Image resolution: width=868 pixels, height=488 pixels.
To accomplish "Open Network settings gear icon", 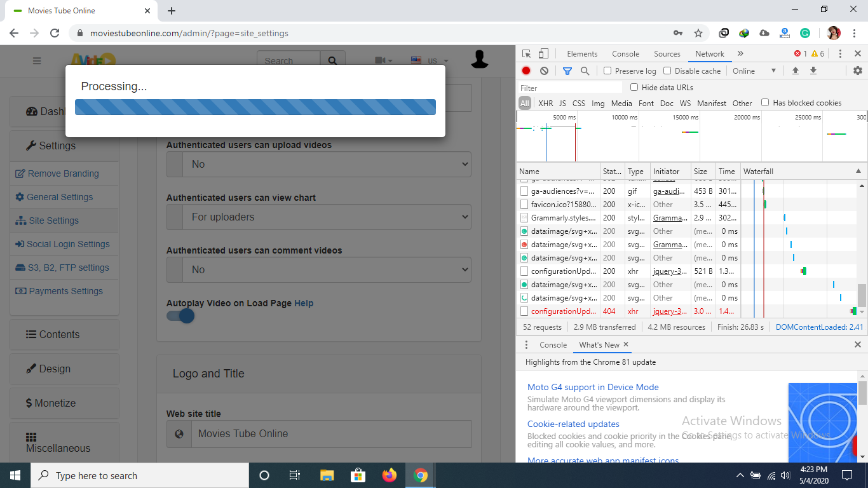I will (857, 71).
